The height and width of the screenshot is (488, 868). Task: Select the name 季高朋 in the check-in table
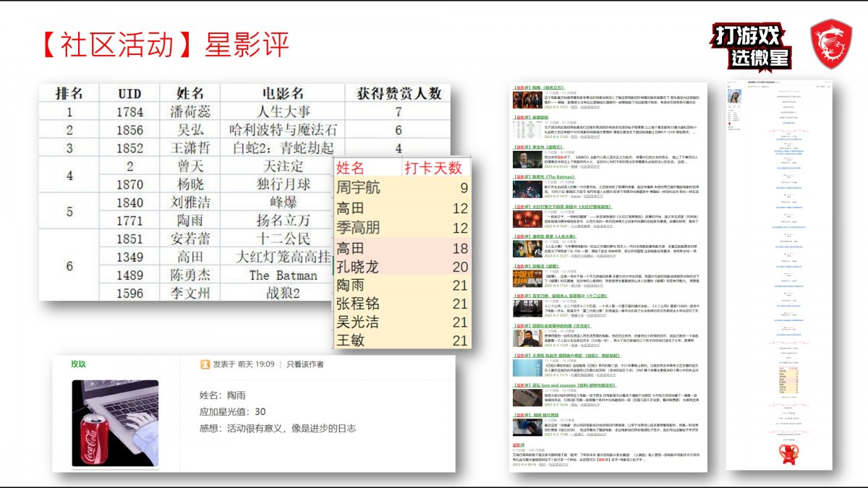click(x=358, y=228)
